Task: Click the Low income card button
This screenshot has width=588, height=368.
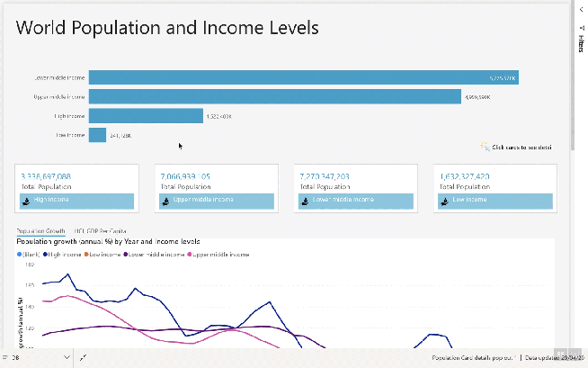Action: 495,201
